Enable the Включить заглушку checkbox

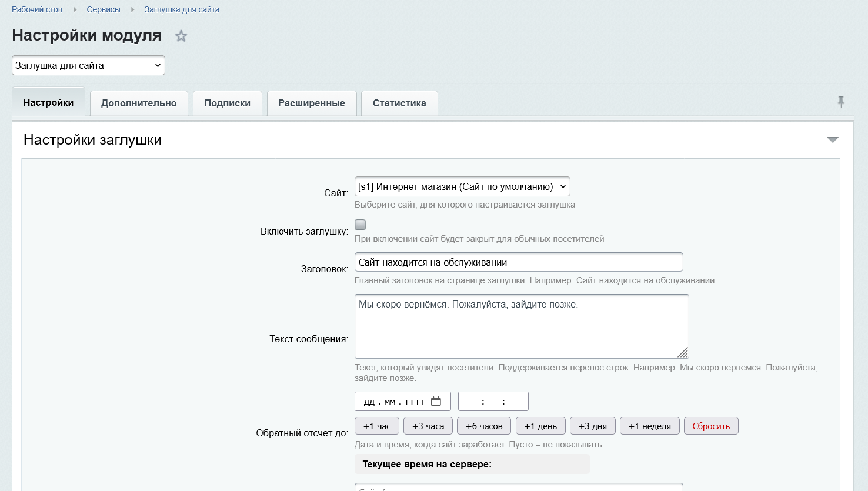point(360,224)
